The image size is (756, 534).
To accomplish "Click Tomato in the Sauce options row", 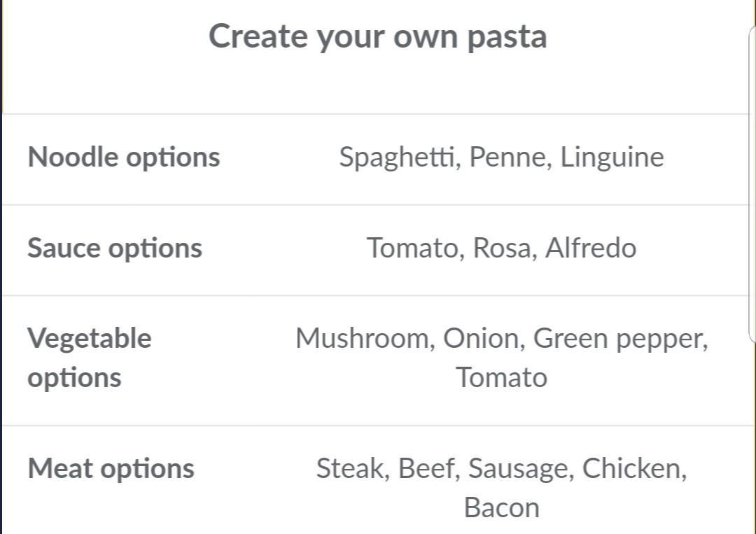I will tap(412, 248).
